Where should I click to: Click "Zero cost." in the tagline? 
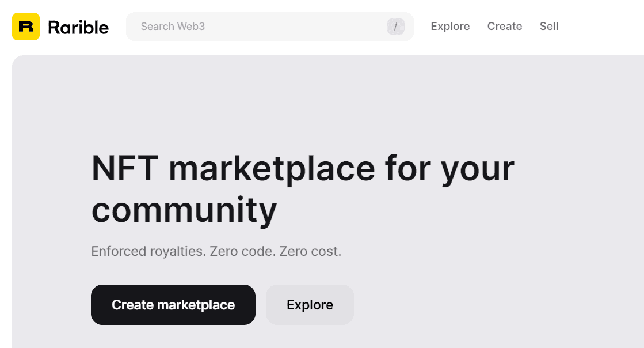coord(310,252)
